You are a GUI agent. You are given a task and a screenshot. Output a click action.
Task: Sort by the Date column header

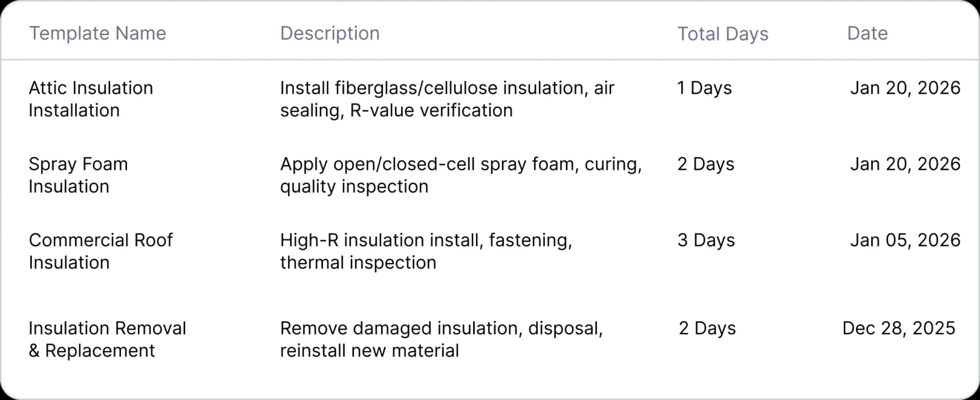click(867, 34)
